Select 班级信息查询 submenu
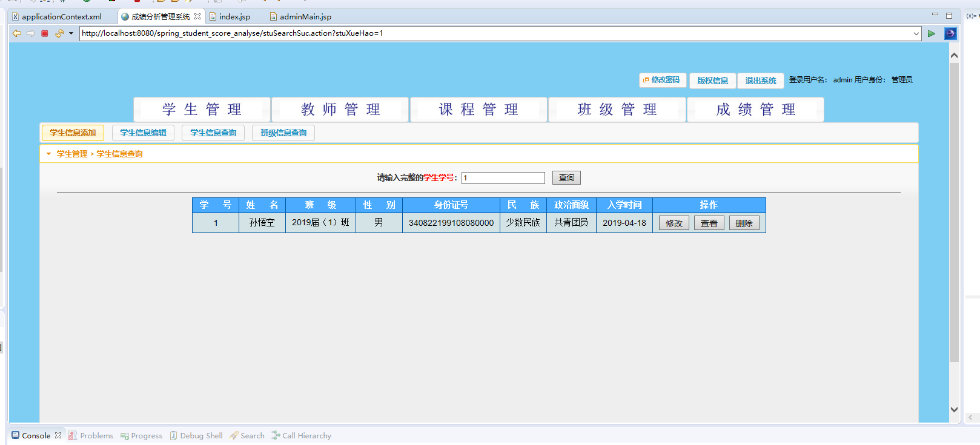980x445 pixels. [283, 133]
